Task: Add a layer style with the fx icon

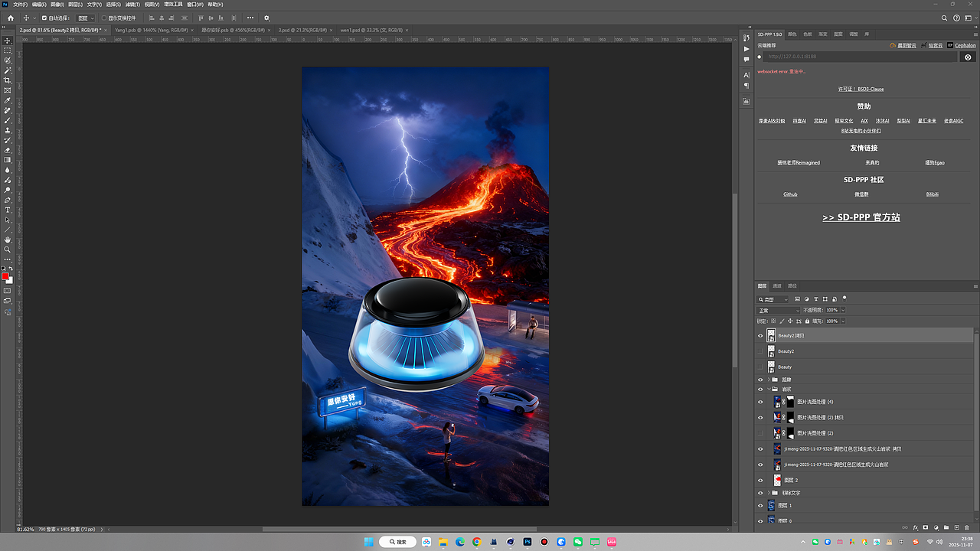Action: [916, 527]
